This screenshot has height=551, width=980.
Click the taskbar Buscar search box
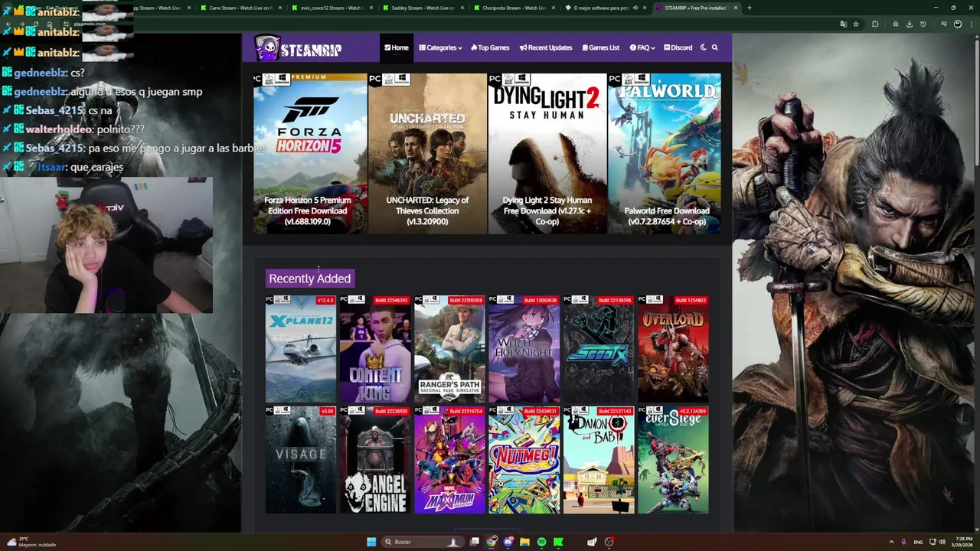[421, 542]
